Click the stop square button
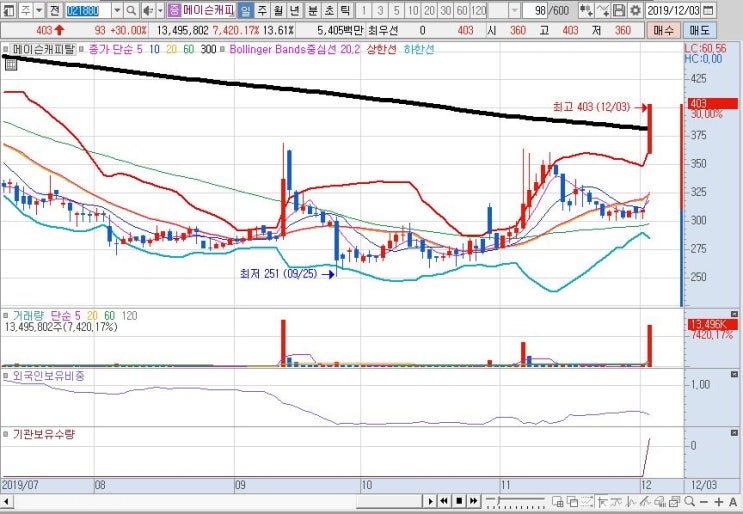Image resolution: width=743 pixels, height=514 pixels. (x=459, y=501)
